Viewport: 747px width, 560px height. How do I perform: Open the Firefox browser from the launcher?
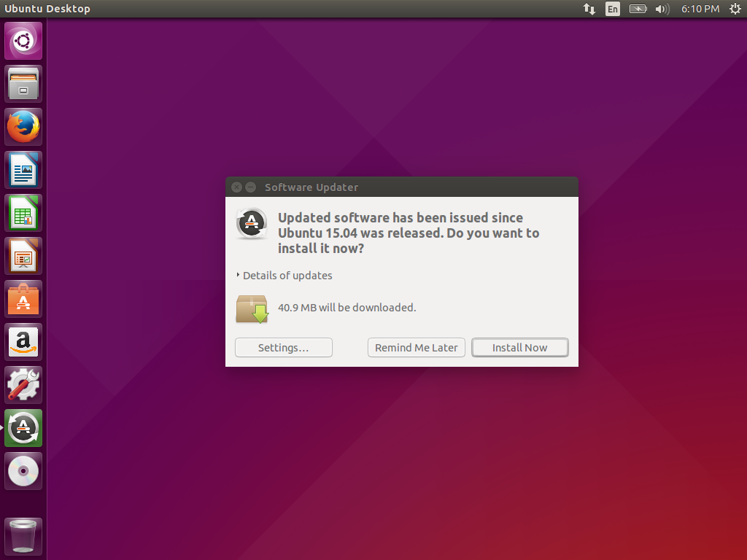click(x=23, y=125)
